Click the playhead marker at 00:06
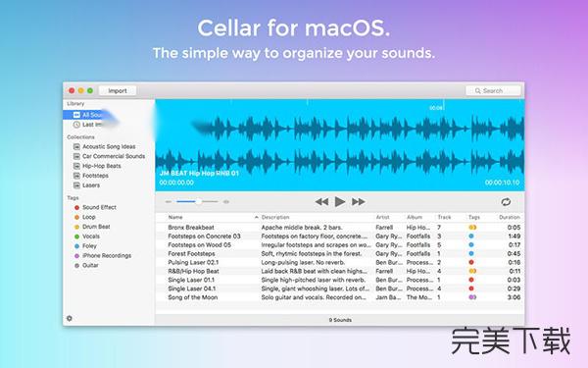Image resolution: width=588 pixels, height=368 pixels. (444, 105)
